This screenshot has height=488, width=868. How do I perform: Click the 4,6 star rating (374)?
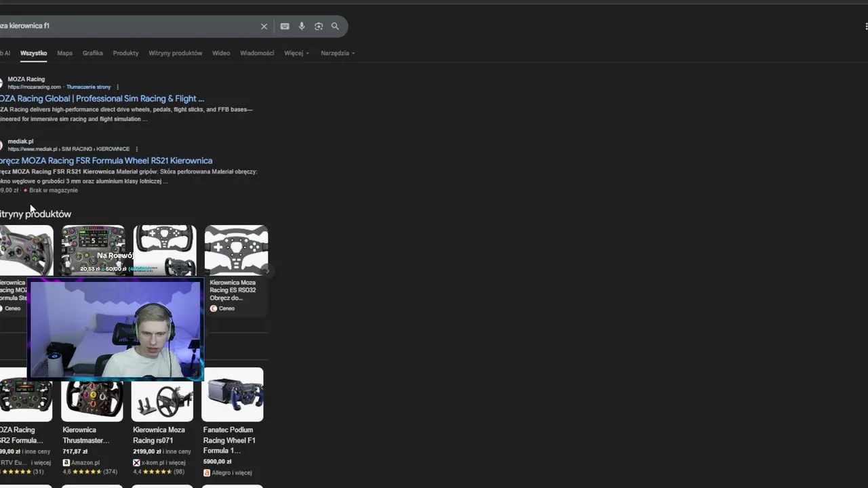[x=90, y=472]
